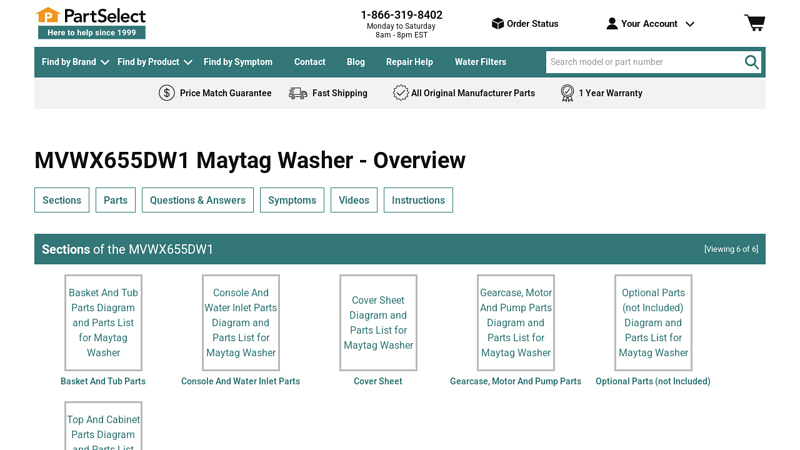Viewport: 800px width, 450px height.
Task: Go to the Contact page
Action: [x=310, y=62]
